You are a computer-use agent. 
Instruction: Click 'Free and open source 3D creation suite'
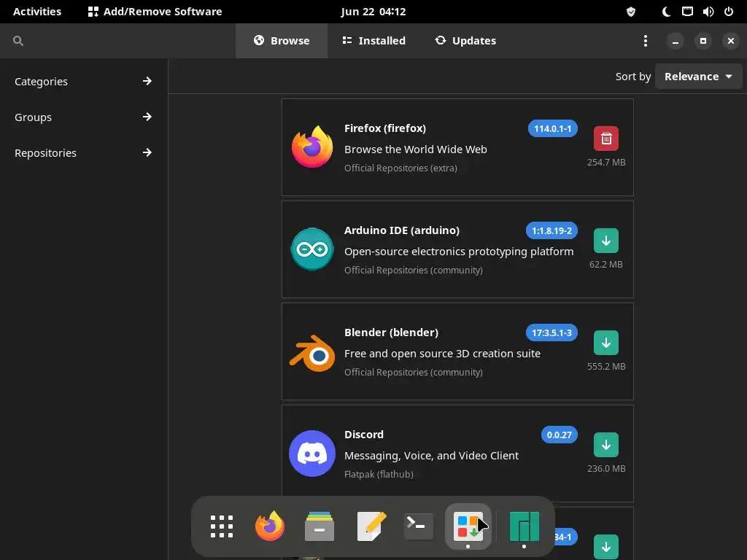pyautogui.click(x=442, y=354)
